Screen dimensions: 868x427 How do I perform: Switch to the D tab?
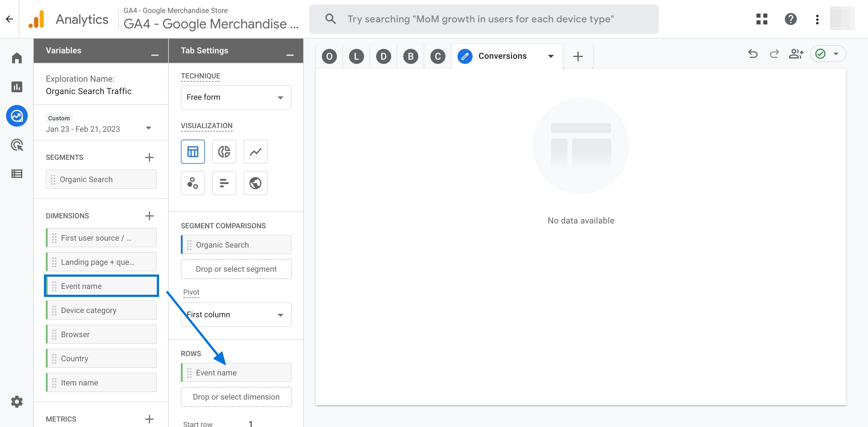pos(383,56)
